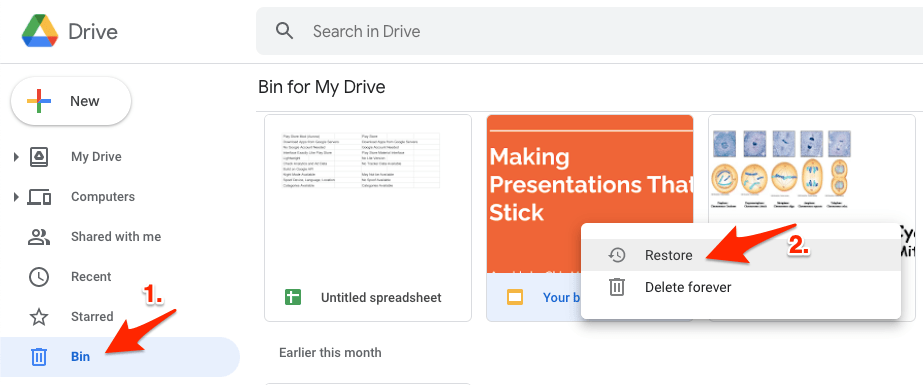
Task: Open Starred in sidebar
Action: (92, 317)
